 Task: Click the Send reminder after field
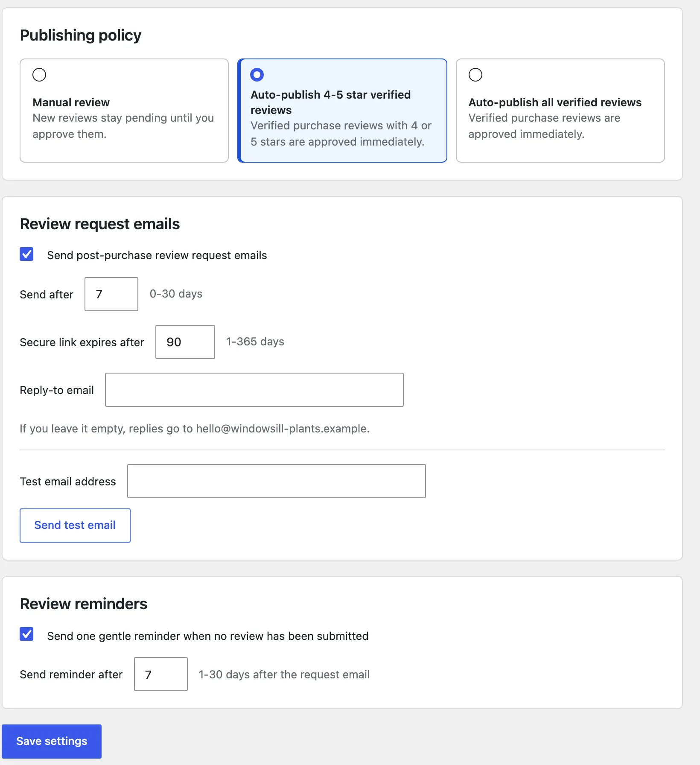pos(161,674)
